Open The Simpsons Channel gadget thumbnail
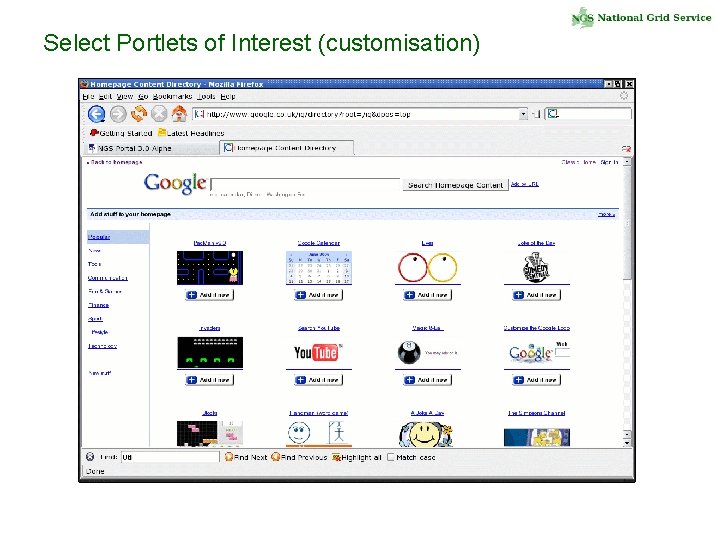 pyautogui.click(x=537, y=437)
